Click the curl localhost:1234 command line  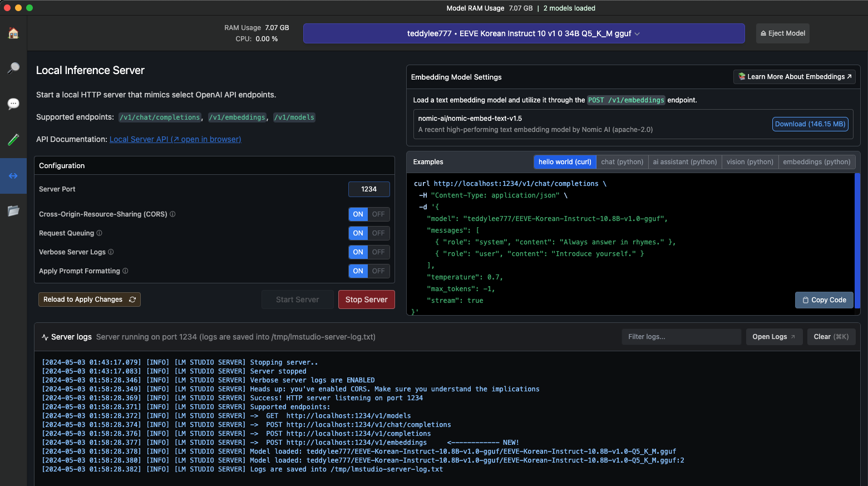(x=510, y=184)
